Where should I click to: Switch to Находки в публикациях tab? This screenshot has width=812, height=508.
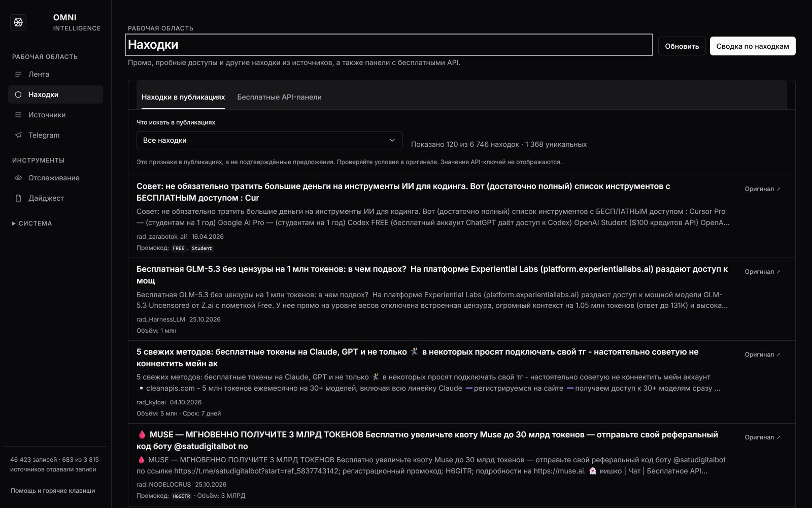[183, 97]
